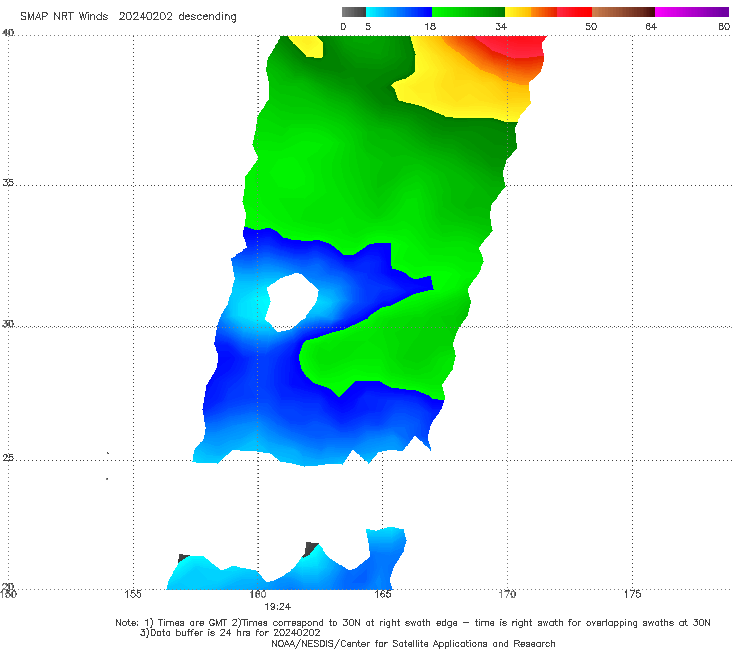
Task: Click the longitude axis label '165'
Action: click(x=383, y=594)
